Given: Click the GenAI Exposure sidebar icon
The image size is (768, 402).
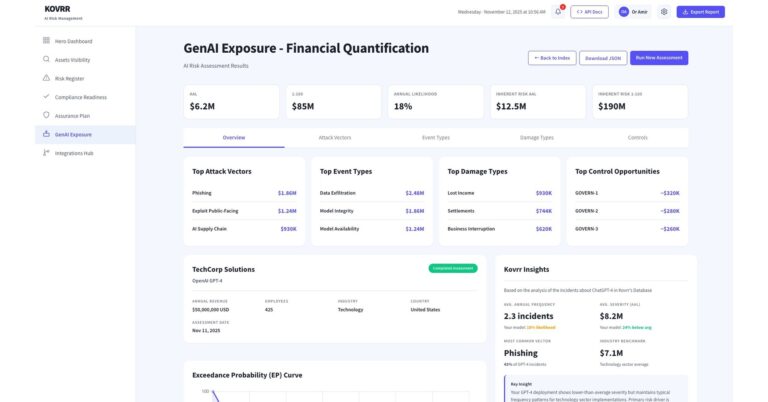Looking at the screenshot, I should [46, 134].
